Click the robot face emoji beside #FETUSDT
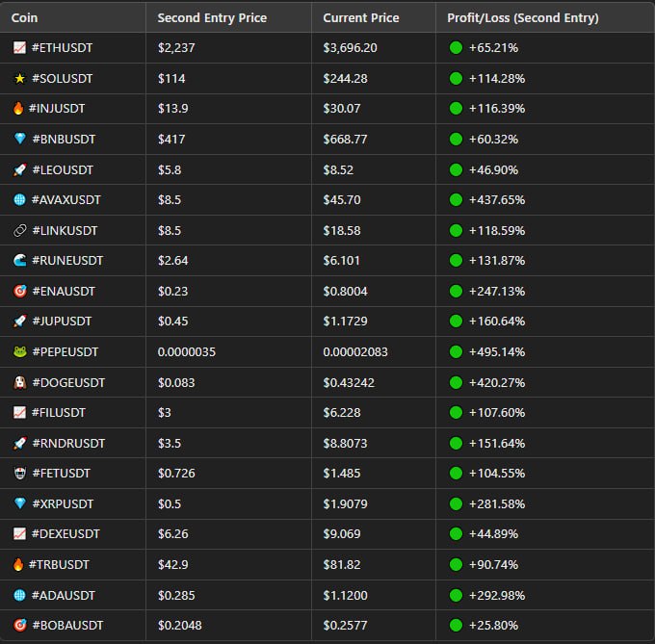655x644 pixels. click(19, 474)
